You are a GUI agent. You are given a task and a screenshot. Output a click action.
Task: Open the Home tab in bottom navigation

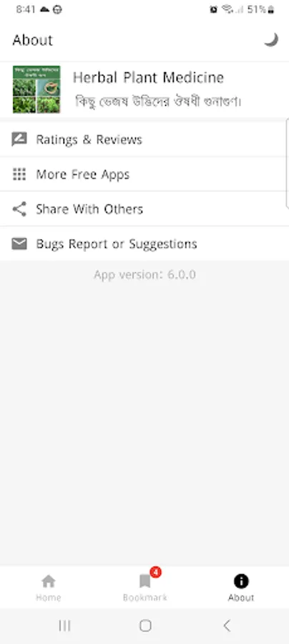[49, 587]
